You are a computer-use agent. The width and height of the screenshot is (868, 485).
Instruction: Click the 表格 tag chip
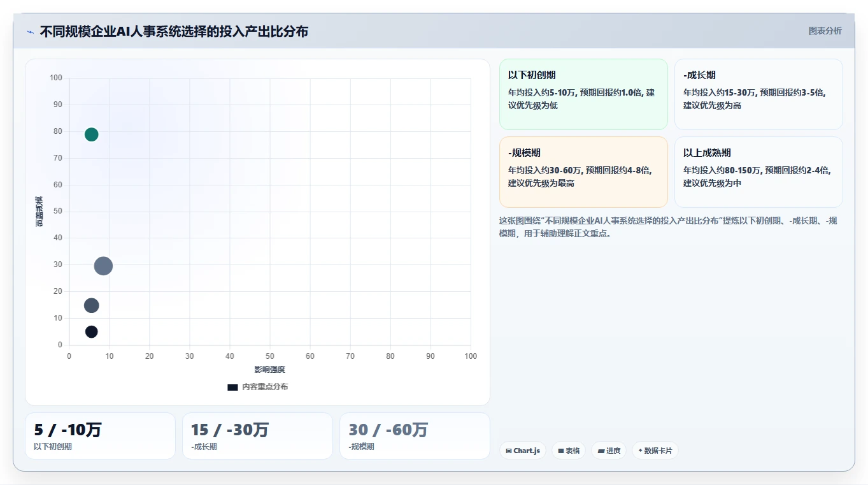pos(569,451)
